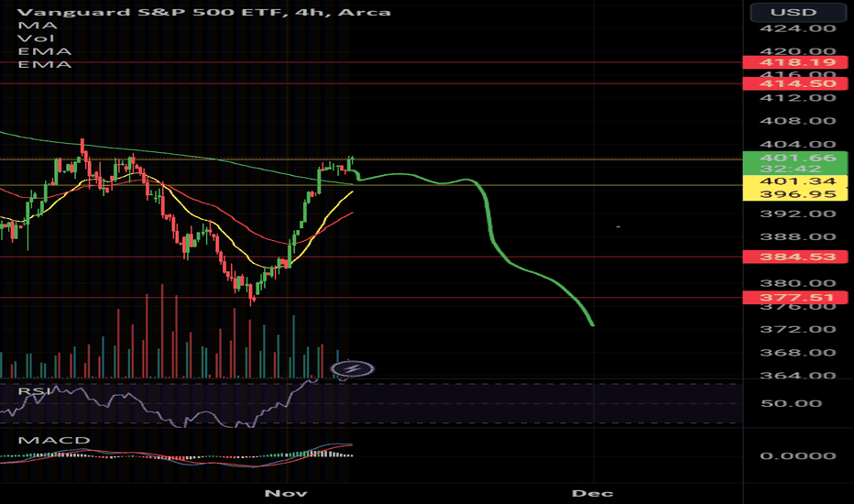The height and width of the screenshot is (504, 854).
Task: Click the Dec date label
Action: (x=593, y=493)
